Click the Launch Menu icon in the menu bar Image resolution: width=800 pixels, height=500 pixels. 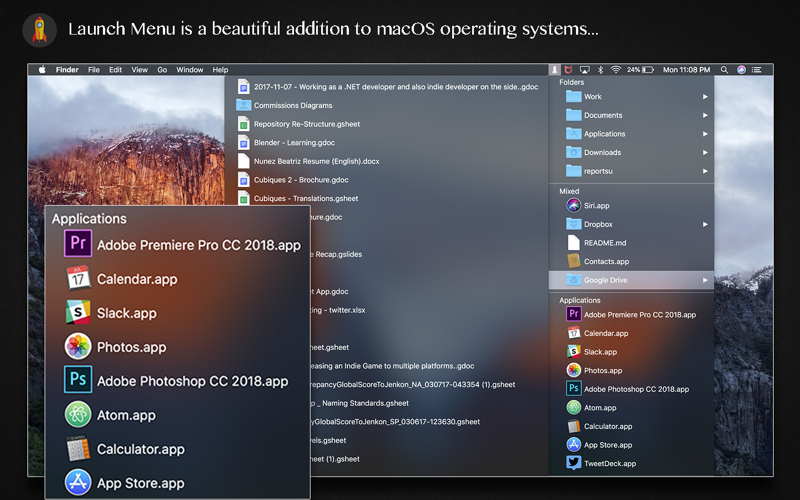(x=554, y=70)
